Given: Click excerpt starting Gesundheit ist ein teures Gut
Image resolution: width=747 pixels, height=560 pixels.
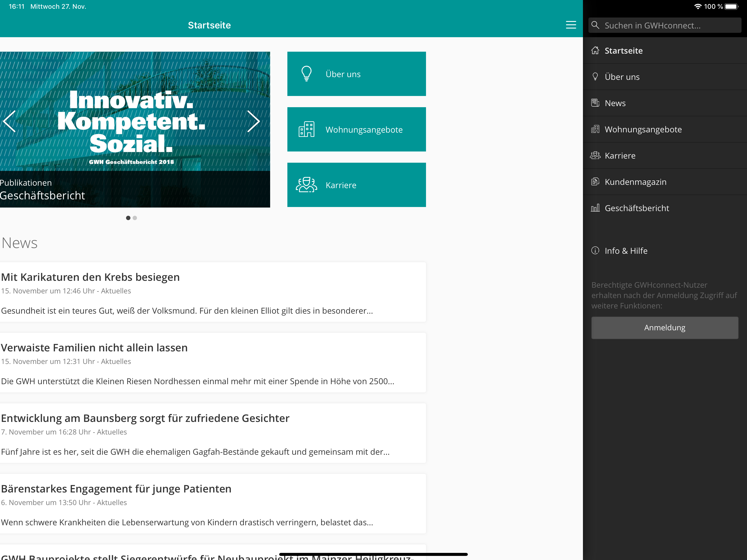Looking at the screenshot, I should coord(187,311).
